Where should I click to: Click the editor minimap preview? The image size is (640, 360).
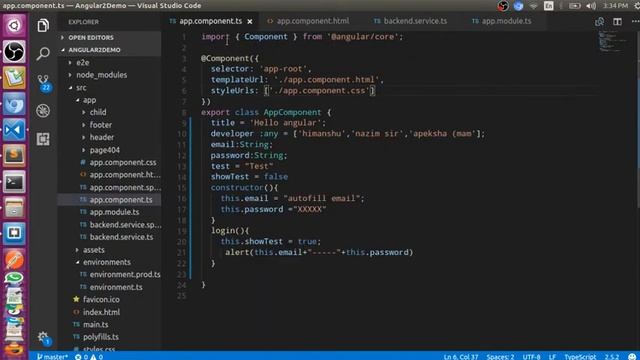point(611,42)
